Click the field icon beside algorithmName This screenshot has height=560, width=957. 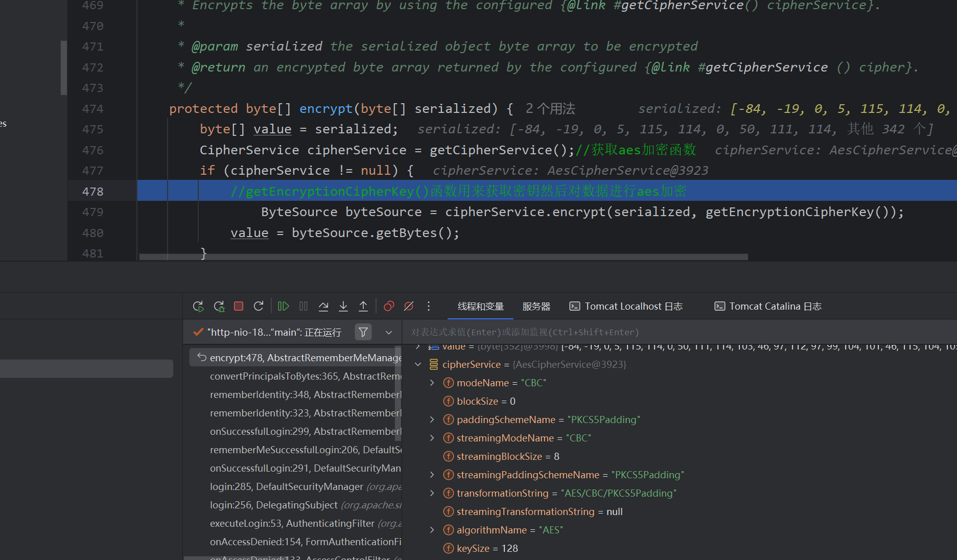pyautogui.click(x=449, y=530)
